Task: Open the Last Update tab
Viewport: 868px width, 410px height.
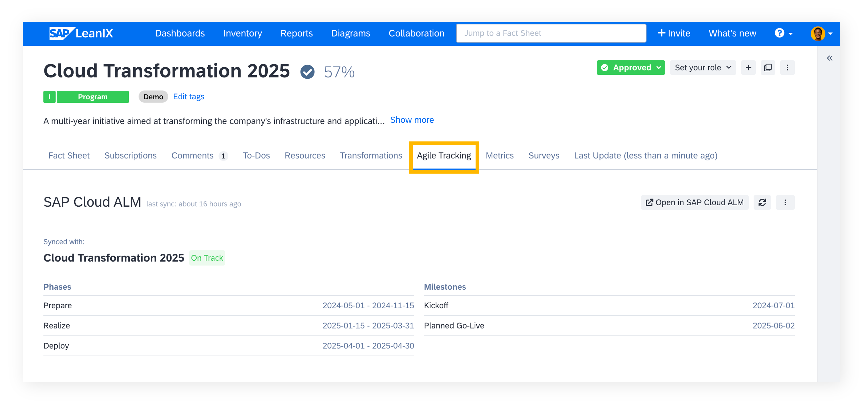Action: [645, 155]
